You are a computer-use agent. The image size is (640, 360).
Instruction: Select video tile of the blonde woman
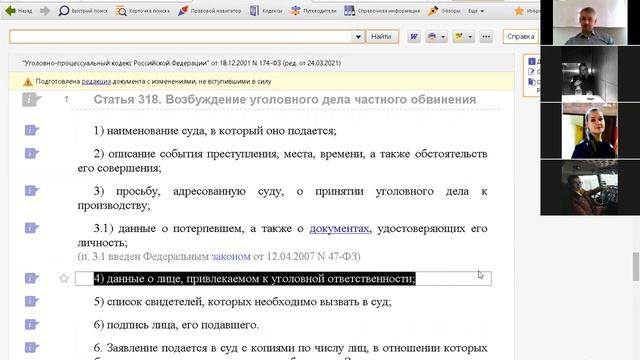point(590,131)
